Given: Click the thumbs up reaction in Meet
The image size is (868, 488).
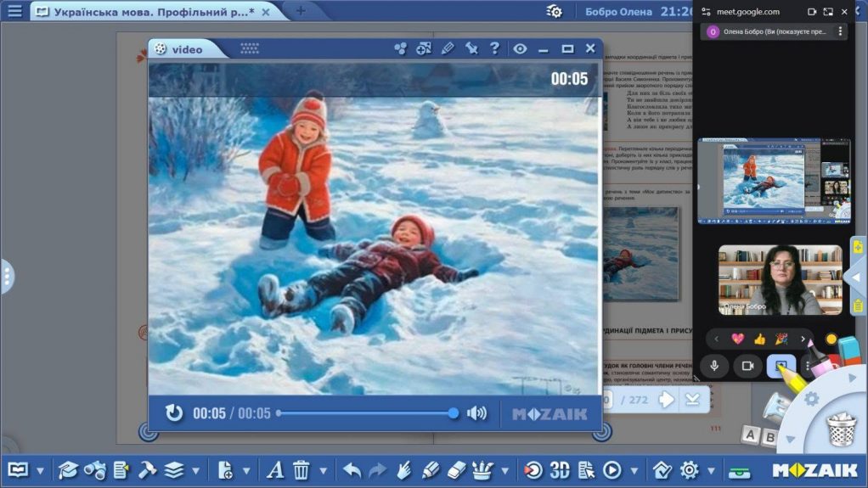Looking at the screenshot, I should (759, 339).
